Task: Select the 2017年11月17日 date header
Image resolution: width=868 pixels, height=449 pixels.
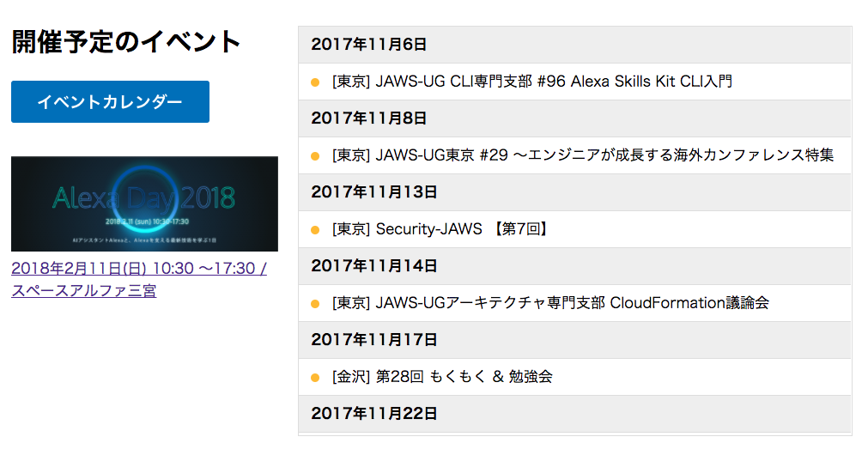Action: 574,340
